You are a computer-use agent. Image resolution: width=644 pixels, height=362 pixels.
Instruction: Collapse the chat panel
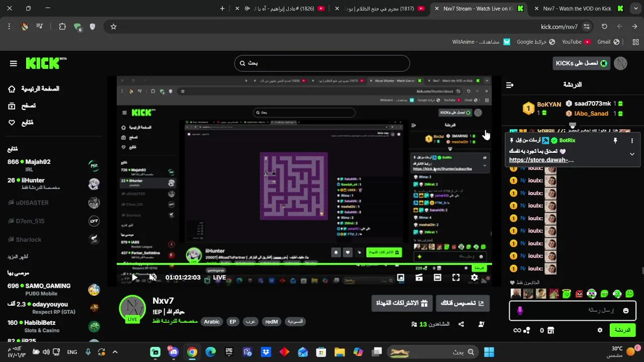click(510, 85)
